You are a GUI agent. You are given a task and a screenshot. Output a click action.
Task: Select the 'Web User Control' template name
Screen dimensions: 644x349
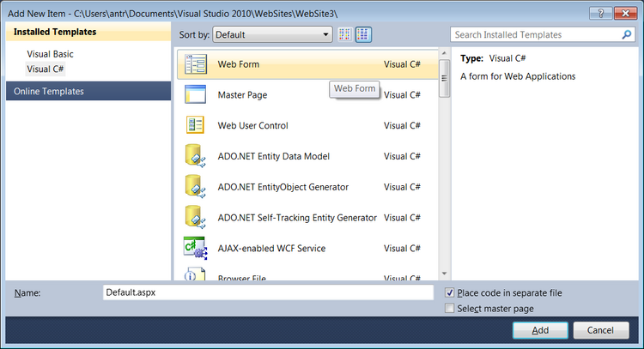click(253, 125)
